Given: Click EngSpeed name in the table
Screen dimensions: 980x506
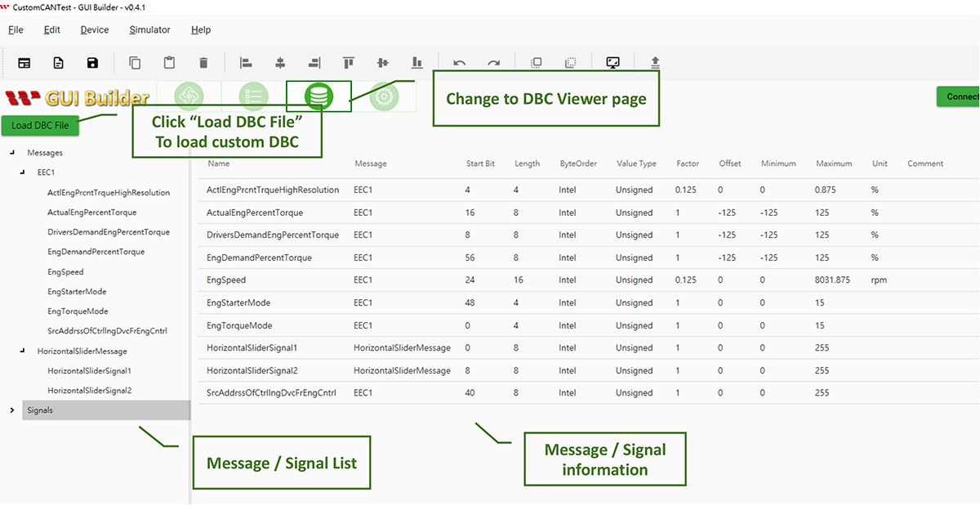Looking at the screenshot, I should click(227, 280).
